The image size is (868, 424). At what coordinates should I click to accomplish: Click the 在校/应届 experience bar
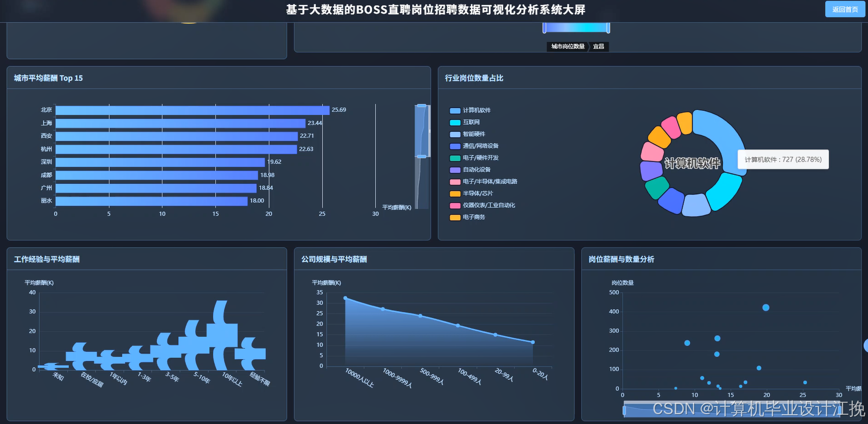81,356
